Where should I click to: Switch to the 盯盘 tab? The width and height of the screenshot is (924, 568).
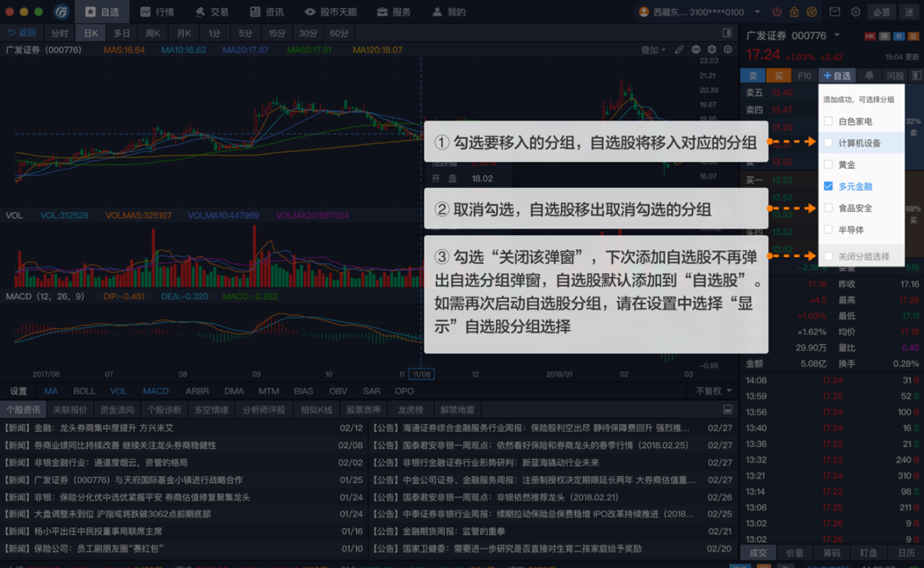[869, 553]
